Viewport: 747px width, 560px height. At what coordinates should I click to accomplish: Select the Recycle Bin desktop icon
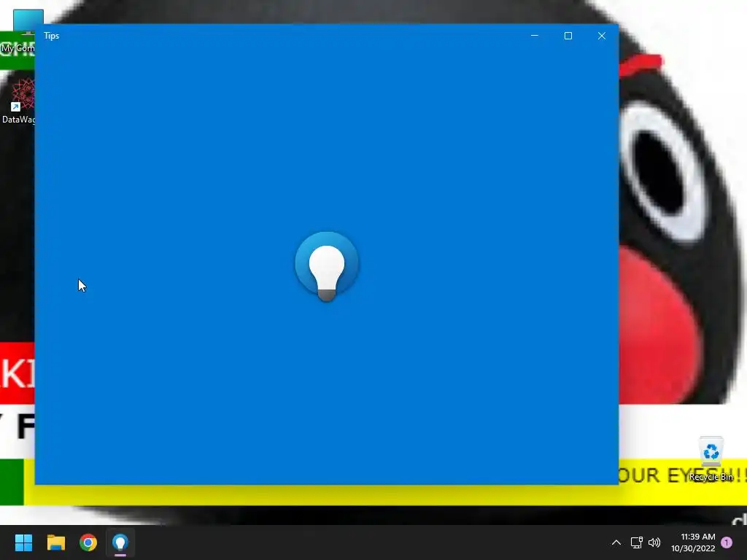point(711,458)
